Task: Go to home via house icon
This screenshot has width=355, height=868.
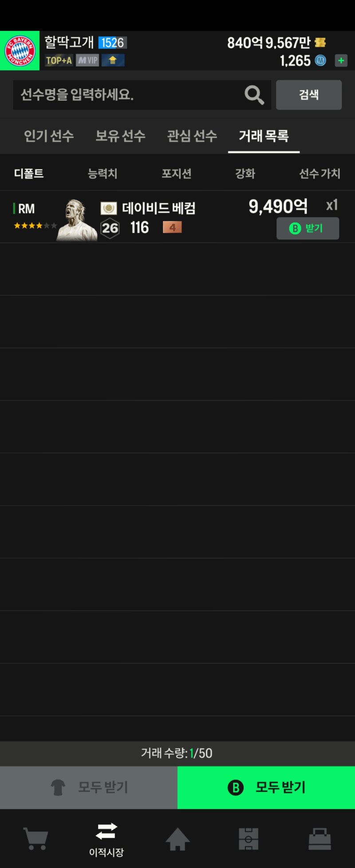Action: (x=177, y=839)
